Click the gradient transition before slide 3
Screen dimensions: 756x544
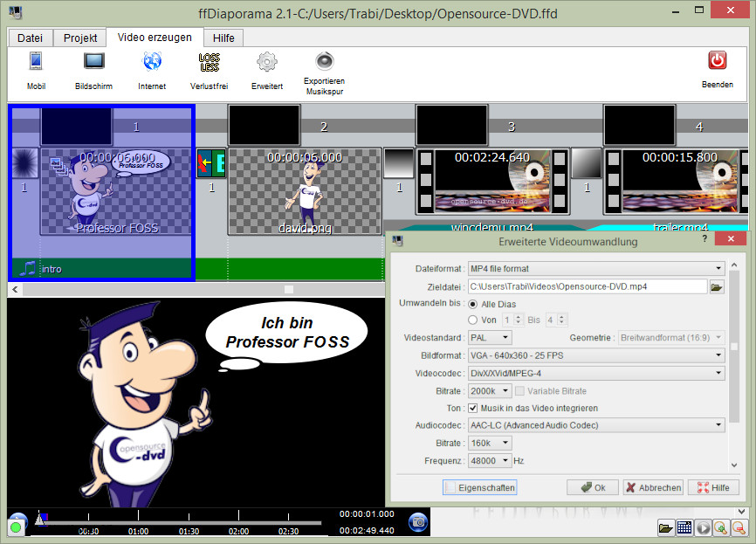point(399,163)
